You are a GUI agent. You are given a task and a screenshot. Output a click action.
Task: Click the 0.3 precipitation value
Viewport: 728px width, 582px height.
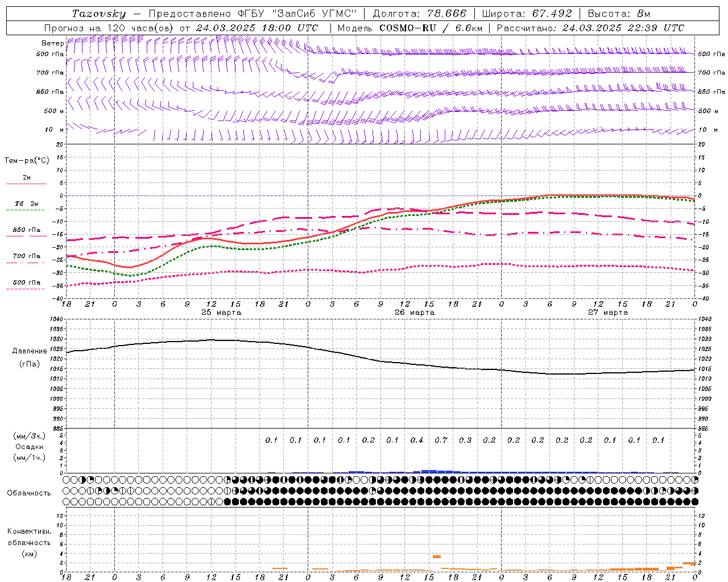tap(465, 440)
